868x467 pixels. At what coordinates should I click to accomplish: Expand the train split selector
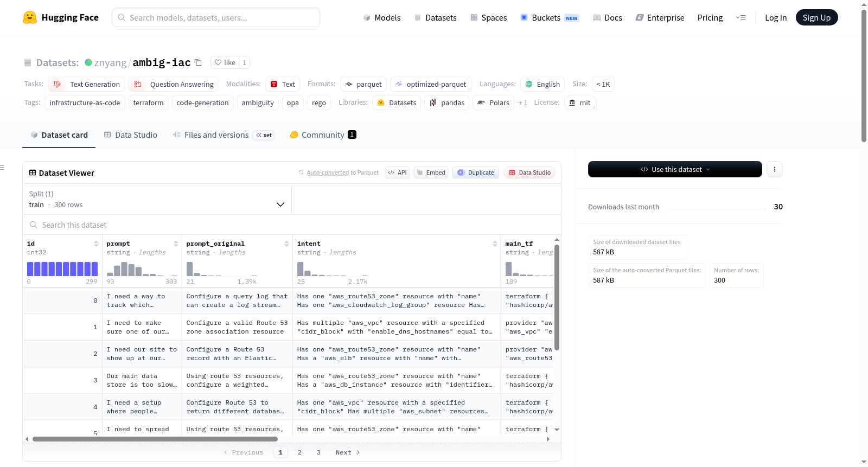coord(157,199)
